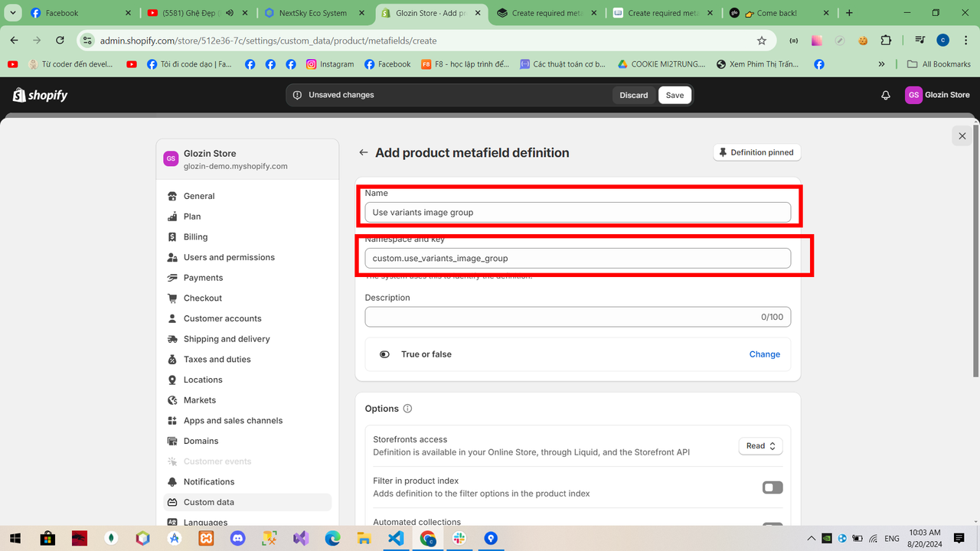Click the Shopify logo

[40, 95]
